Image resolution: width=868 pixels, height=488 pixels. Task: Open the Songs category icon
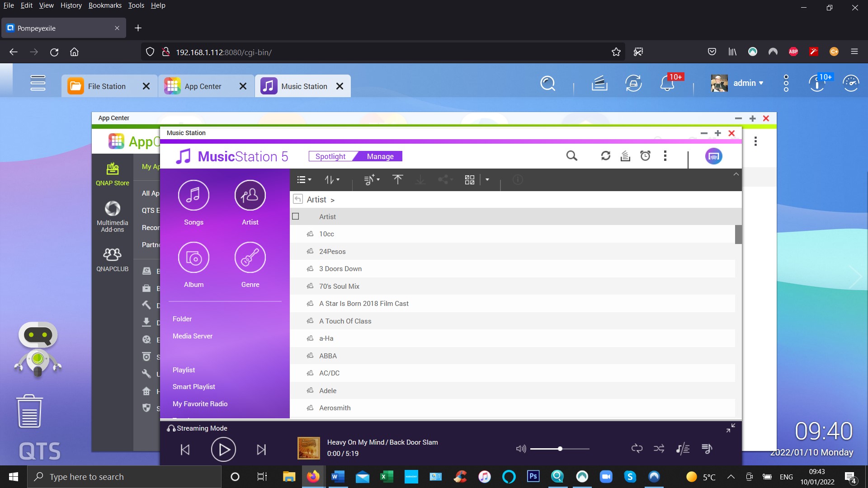coord(193,196)
